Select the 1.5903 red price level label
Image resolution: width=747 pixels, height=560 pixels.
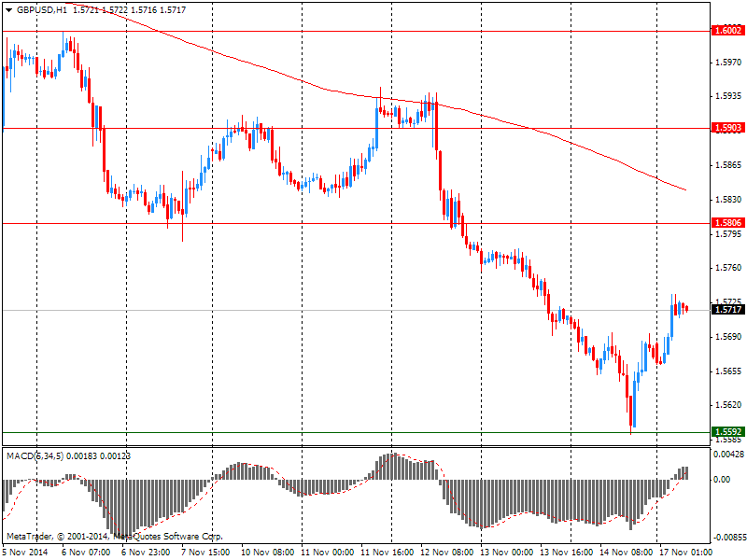[727, 128]
